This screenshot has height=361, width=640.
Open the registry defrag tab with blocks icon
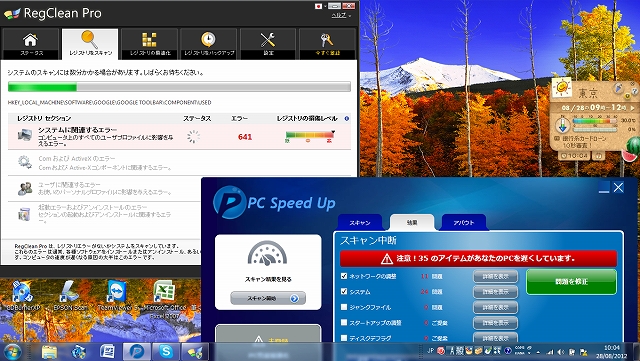tap(149, 44)
